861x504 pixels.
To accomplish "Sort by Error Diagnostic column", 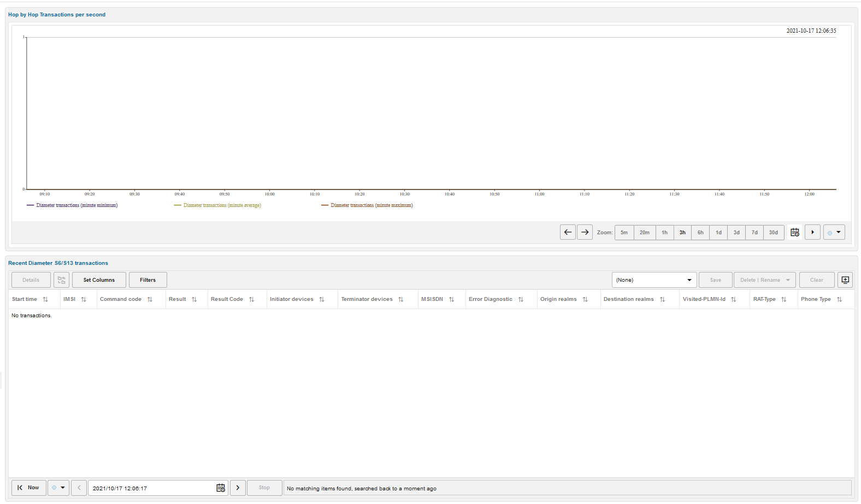I will pyautogui.click(x=521, y=299).
